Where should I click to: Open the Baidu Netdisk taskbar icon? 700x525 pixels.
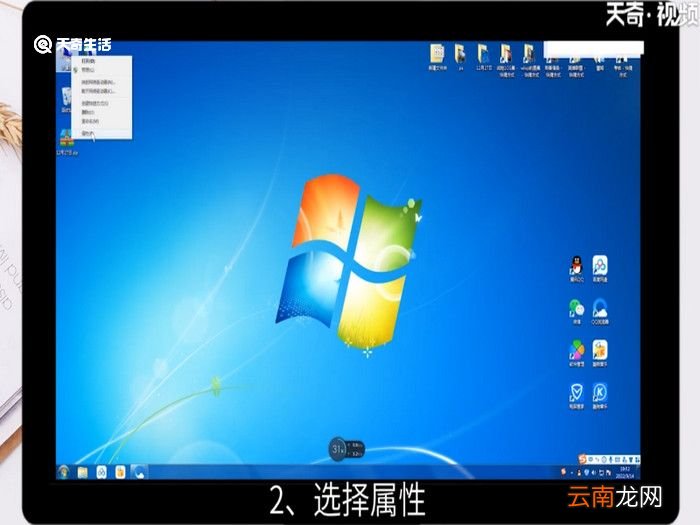click(x=102, y=472)
